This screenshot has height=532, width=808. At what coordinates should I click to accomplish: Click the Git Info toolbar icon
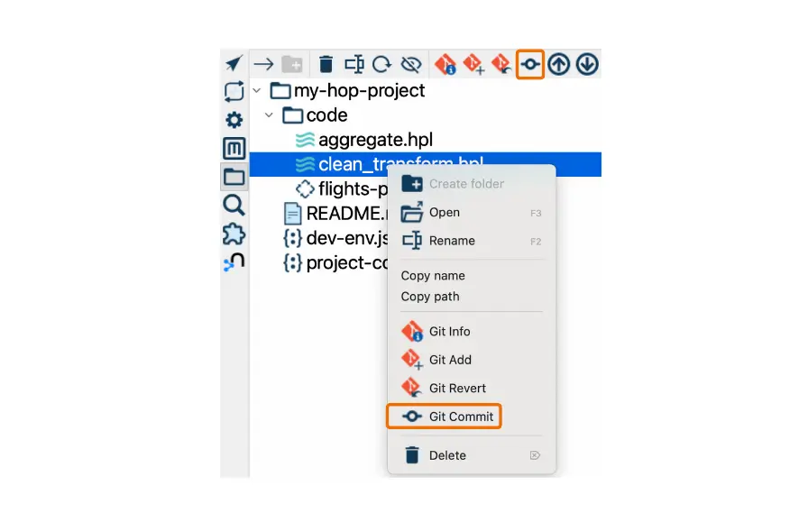click(445, 64)
